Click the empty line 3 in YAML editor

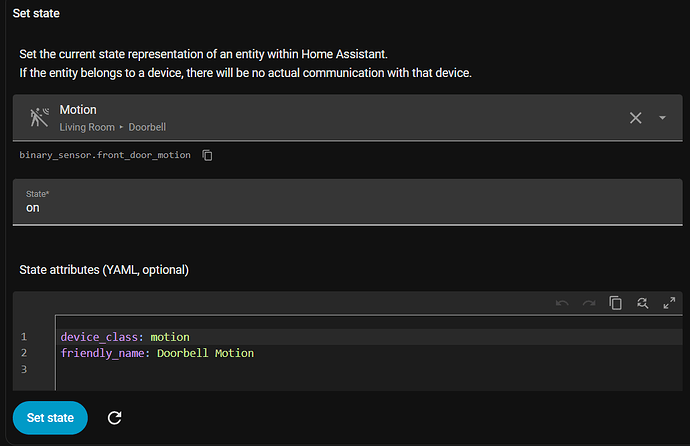pyautogui.click(x=369, y=369)
